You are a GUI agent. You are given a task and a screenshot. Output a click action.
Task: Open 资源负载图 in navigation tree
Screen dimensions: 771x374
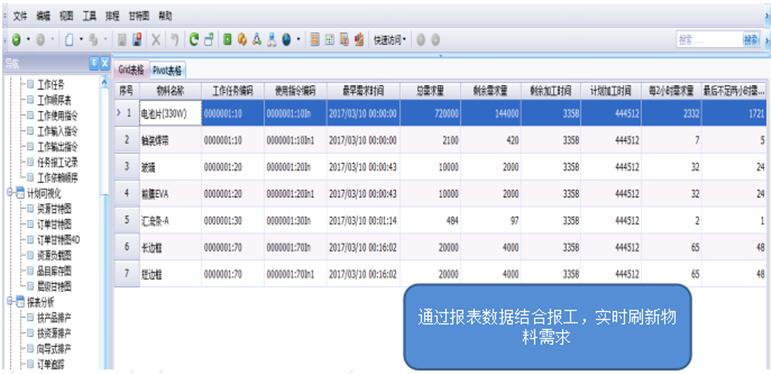point(54,255)
